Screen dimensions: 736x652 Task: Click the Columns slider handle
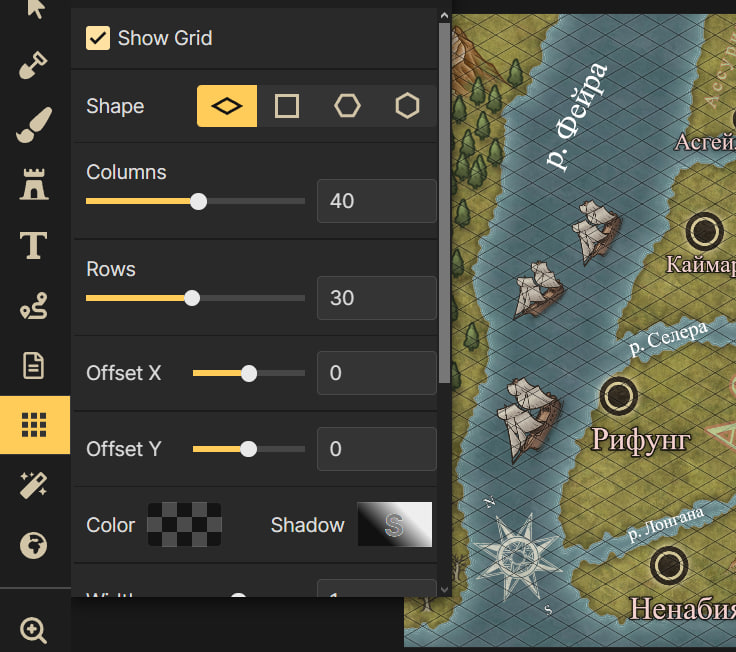coord(198,201)
